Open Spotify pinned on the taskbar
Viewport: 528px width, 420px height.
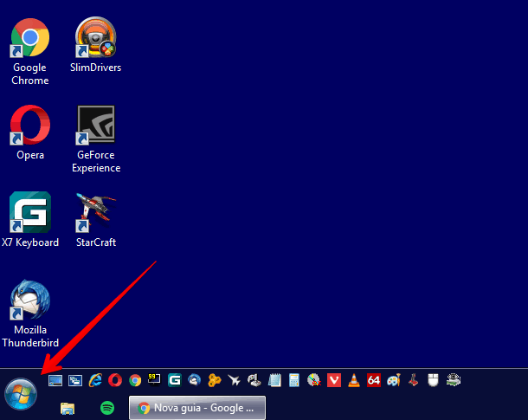coord(107,408)
